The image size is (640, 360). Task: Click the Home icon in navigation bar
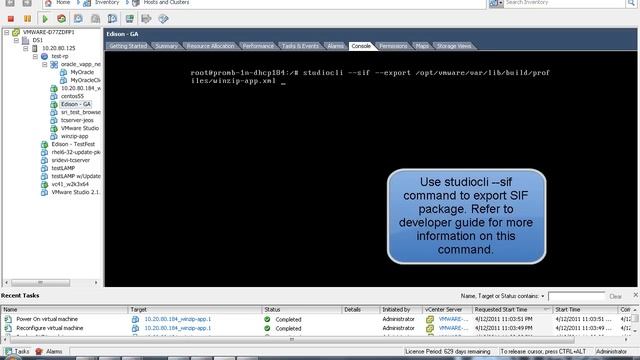point(48,3)
